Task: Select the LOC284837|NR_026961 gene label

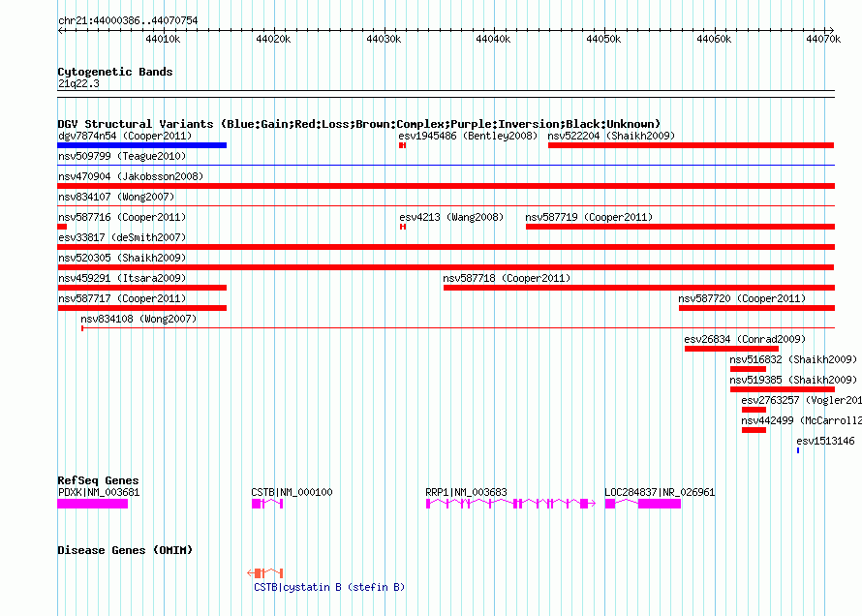Action: pyautogui.click(x=660, y=492)
